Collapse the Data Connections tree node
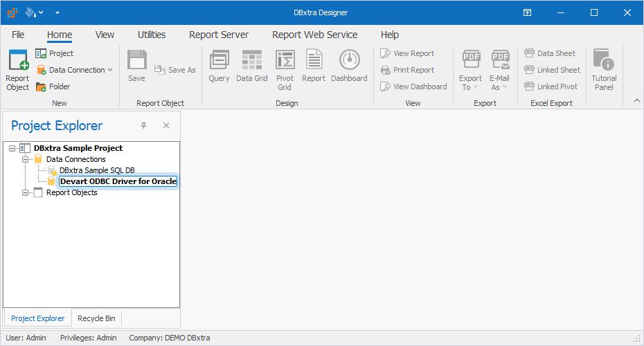 coord(25,159)
